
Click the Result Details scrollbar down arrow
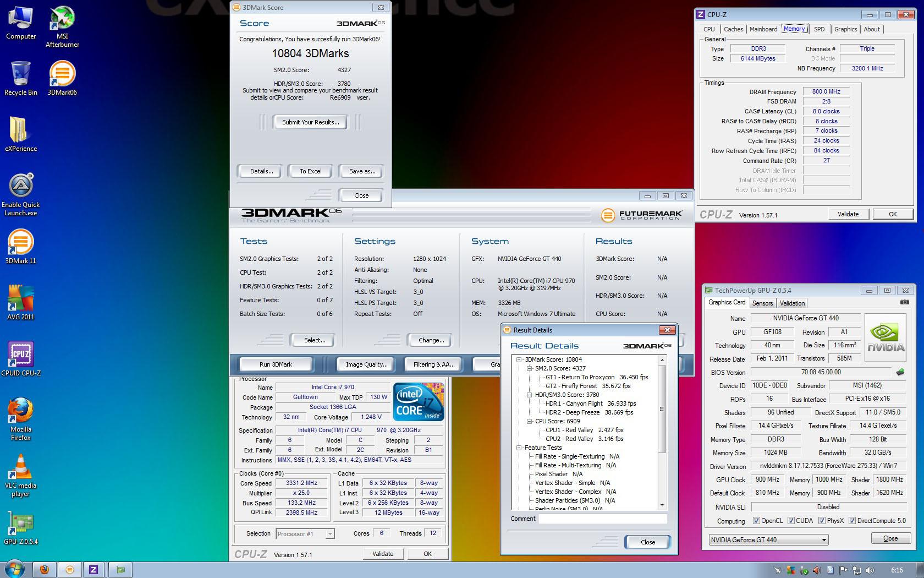(662, 505)
